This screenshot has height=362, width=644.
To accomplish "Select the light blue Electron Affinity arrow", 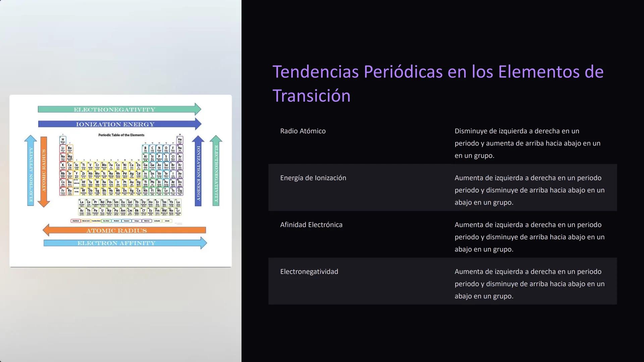I will click(x=31, y=171).
